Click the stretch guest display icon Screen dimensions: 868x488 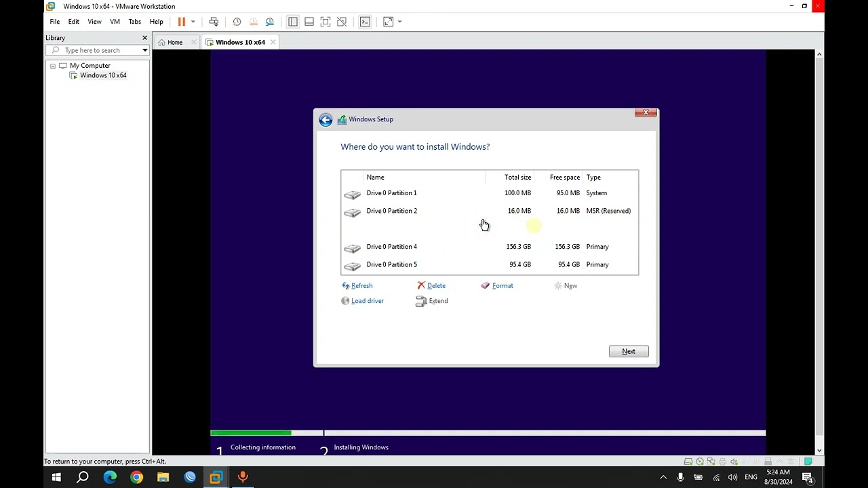(x=388, y=22)
